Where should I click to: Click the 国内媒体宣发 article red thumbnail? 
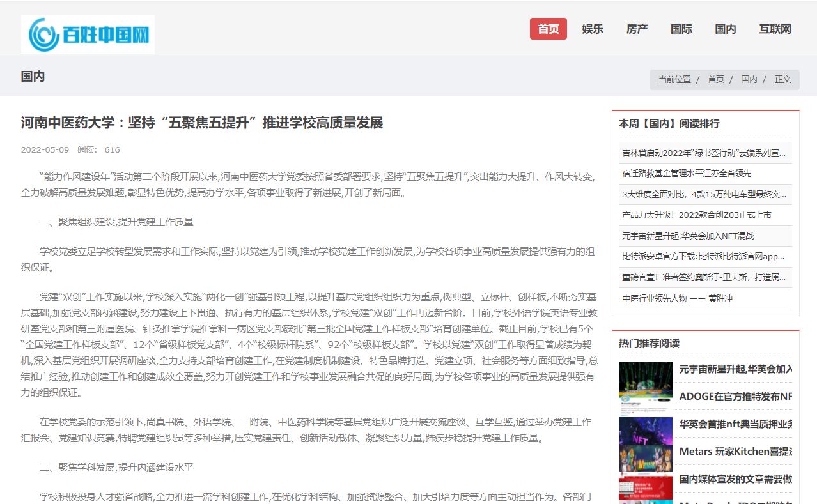click(645, 486)
